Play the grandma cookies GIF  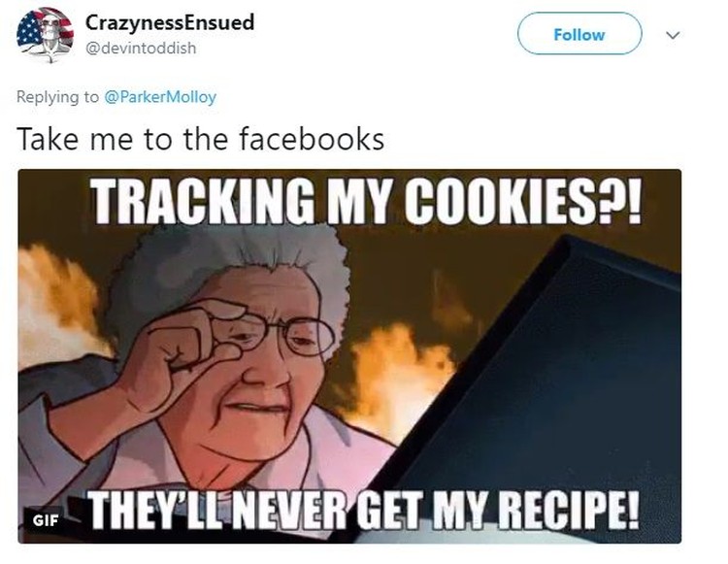[349, 356]
